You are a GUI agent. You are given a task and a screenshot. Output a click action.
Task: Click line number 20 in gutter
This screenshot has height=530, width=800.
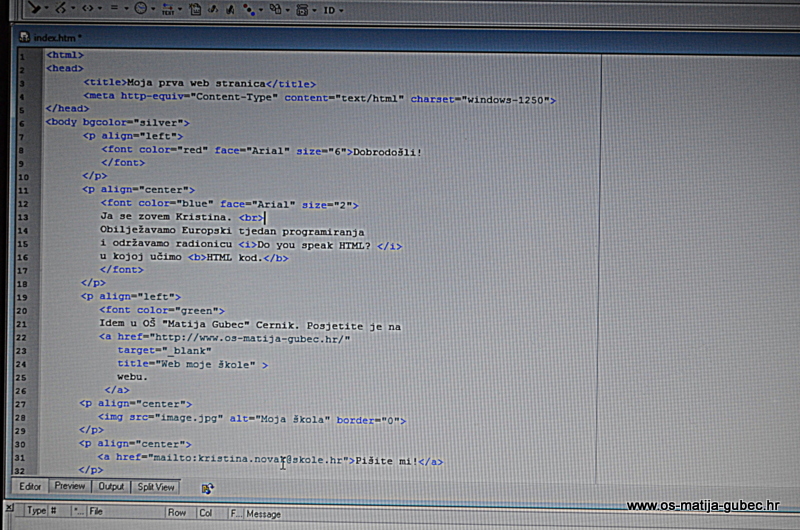point(21,311)
